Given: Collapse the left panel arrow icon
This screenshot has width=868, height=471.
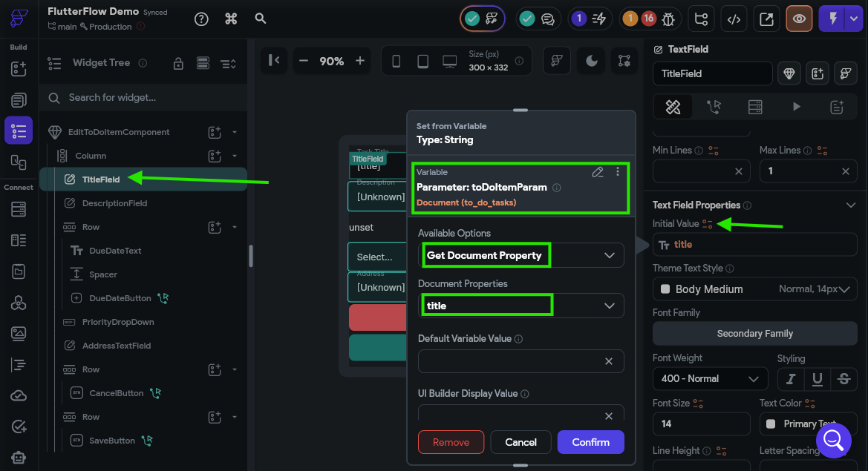Looking at the screenshot, I should pos(274,60).
